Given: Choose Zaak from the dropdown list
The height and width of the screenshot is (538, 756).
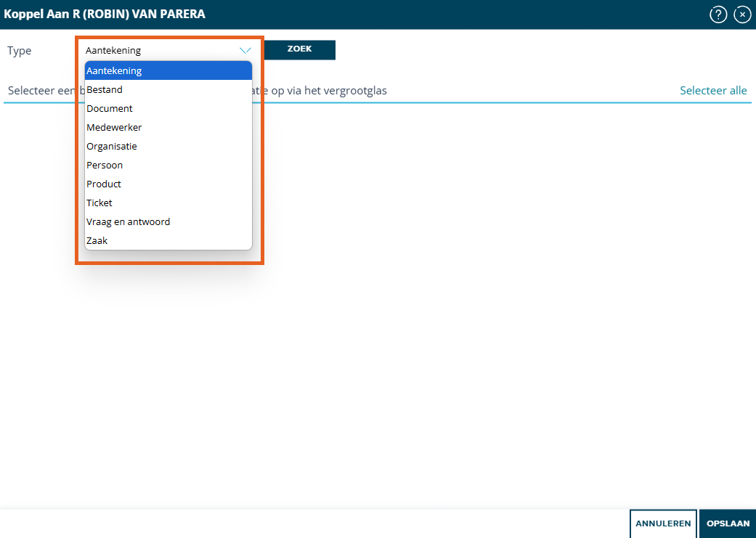Looking at the screenshot, I should click(x=168, y=240).
